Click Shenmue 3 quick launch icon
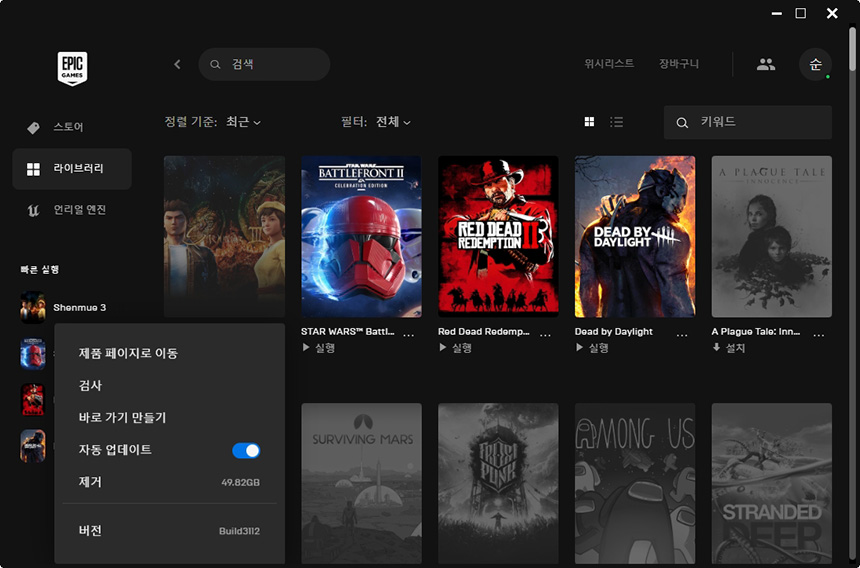 [x=33, y=307]
